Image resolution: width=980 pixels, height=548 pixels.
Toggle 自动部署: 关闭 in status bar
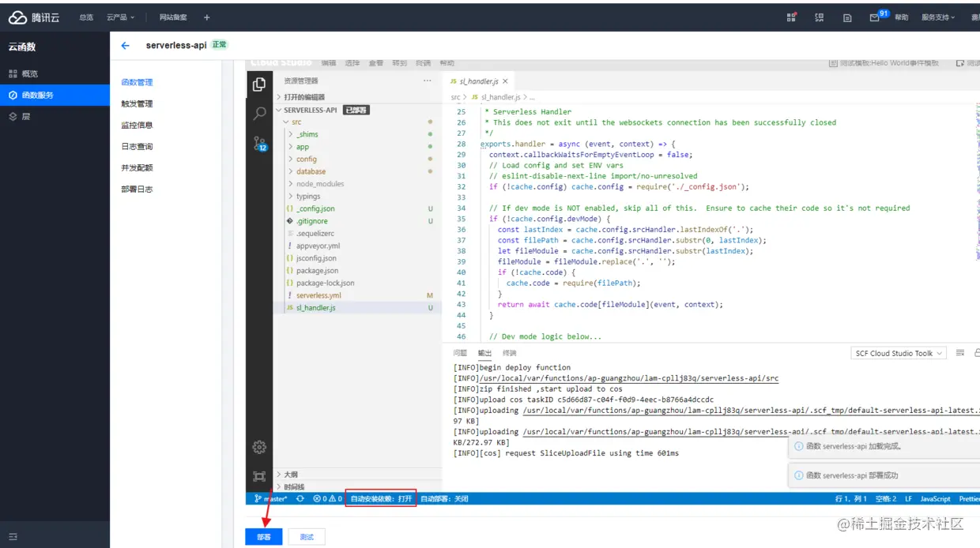[x=444, y=499]
